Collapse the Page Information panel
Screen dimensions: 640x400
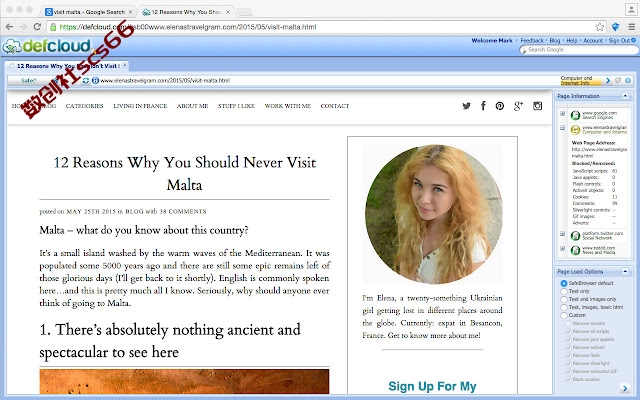tap(625, 96)
